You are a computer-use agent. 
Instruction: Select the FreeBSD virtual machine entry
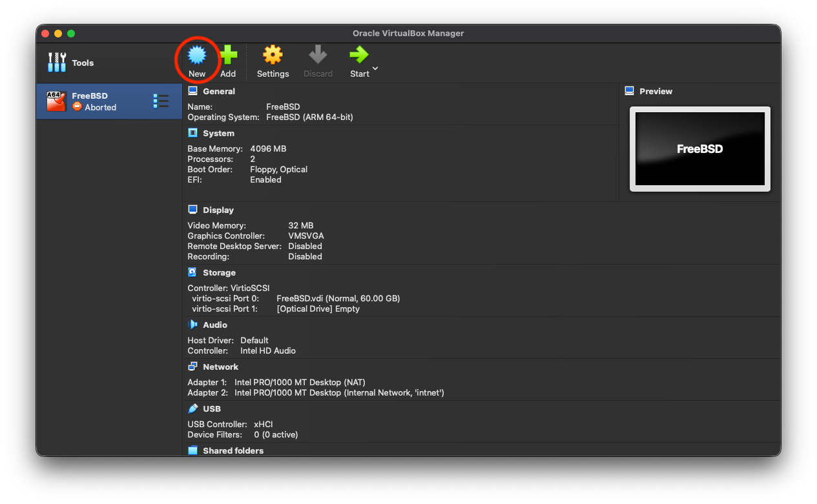109,101
